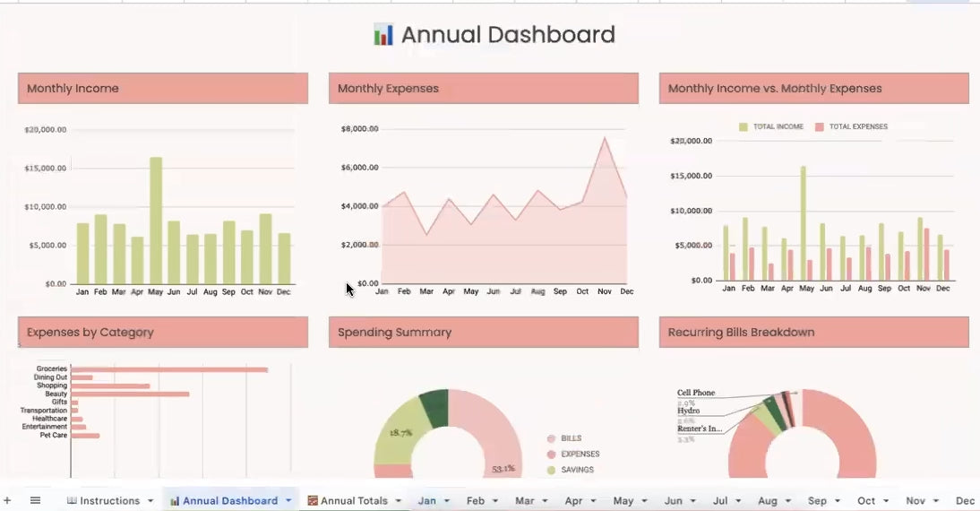Screen dimensions: 980x511
Task: Click the Cell Phone label in Recurring Bills
Action: [696, 393]
